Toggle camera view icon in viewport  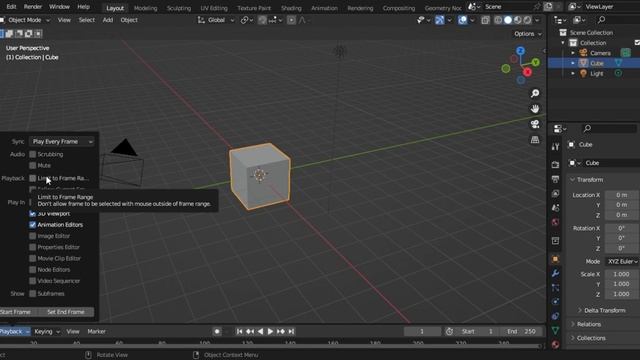point(535,124)
